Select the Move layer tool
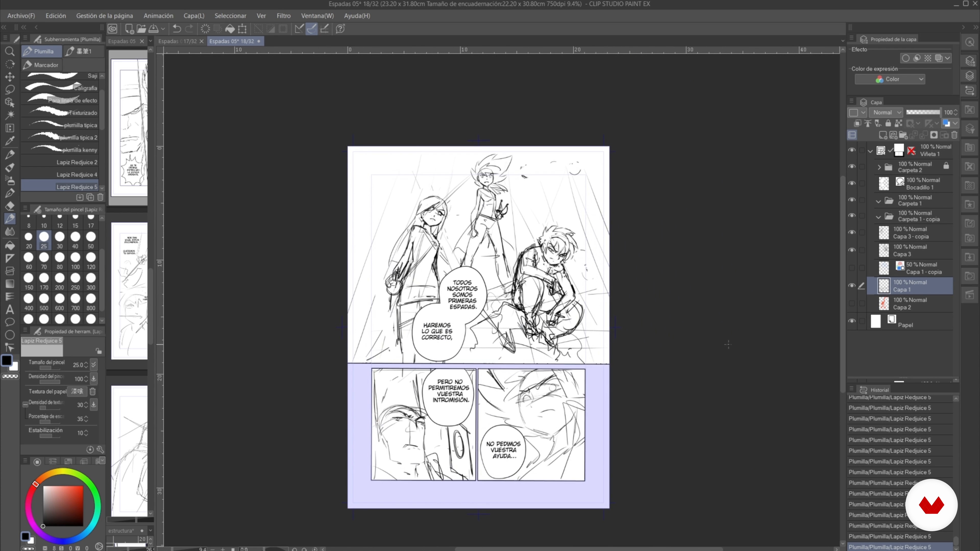The image size is (980, 551). pos(9,77)
